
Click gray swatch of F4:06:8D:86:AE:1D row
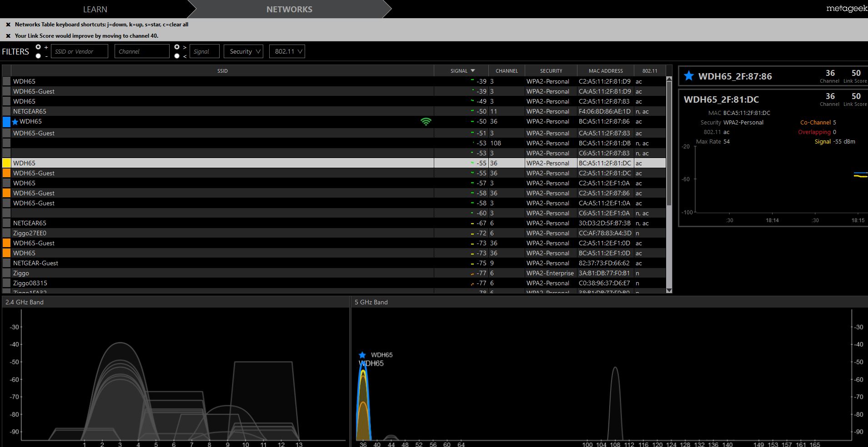point(6,111)
